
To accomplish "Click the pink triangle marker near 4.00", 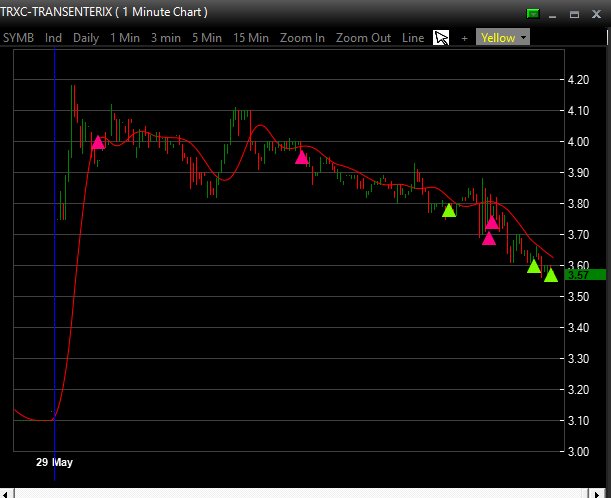I will pyautogui.click(x=98, y=143).
